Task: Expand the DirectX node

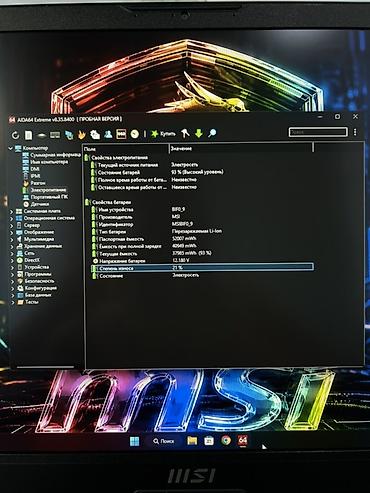Action: click(12, 261)
